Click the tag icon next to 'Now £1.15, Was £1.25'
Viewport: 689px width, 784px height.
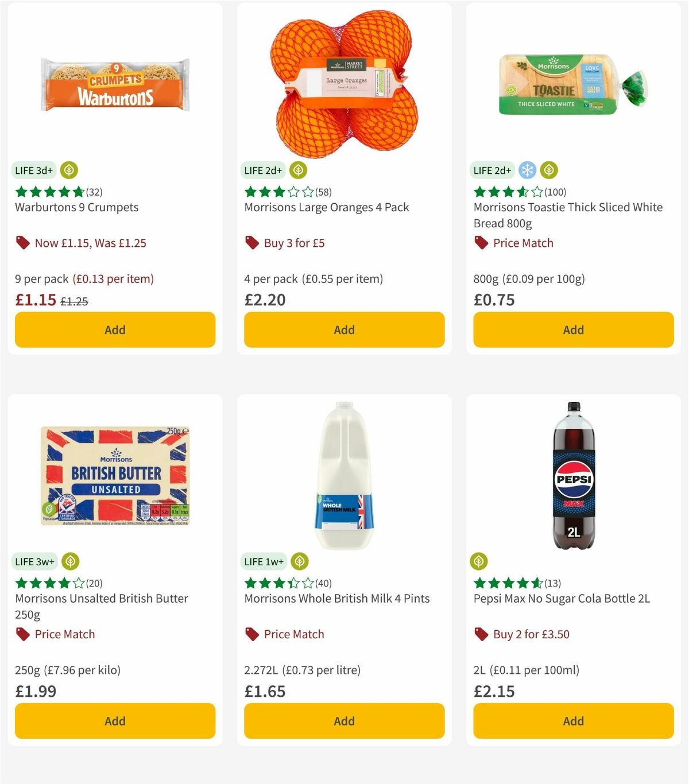click(x=22, y=243)
